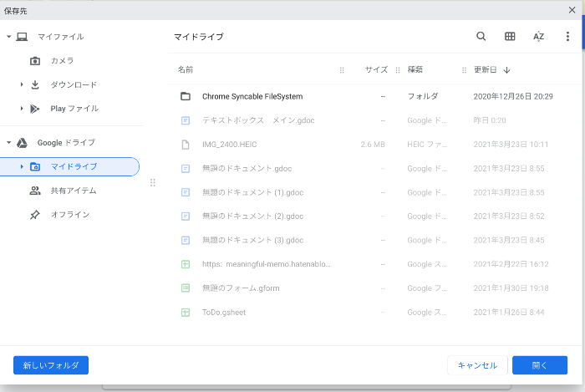Click the file icon for IMG_2400.HEIC
The height and width of the screenshot is (392, 585).
[x=186, y=145]
